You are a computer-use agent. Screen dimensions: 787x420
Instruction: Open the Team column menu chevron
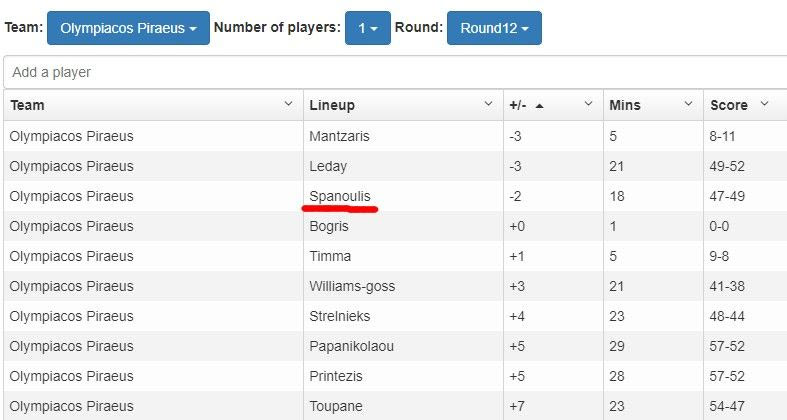pyautogui.click(x=288, y=104)
